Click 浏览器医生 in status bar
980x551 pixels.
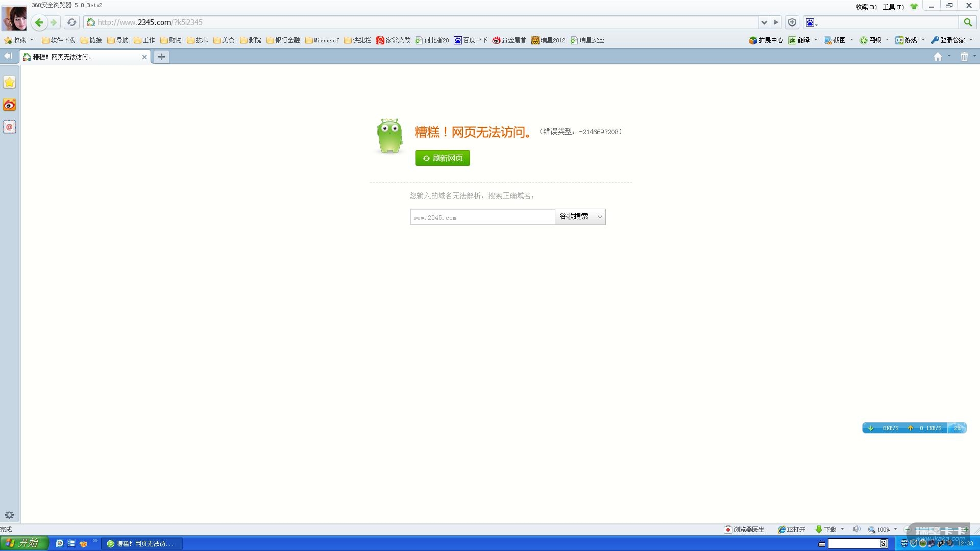745,530
